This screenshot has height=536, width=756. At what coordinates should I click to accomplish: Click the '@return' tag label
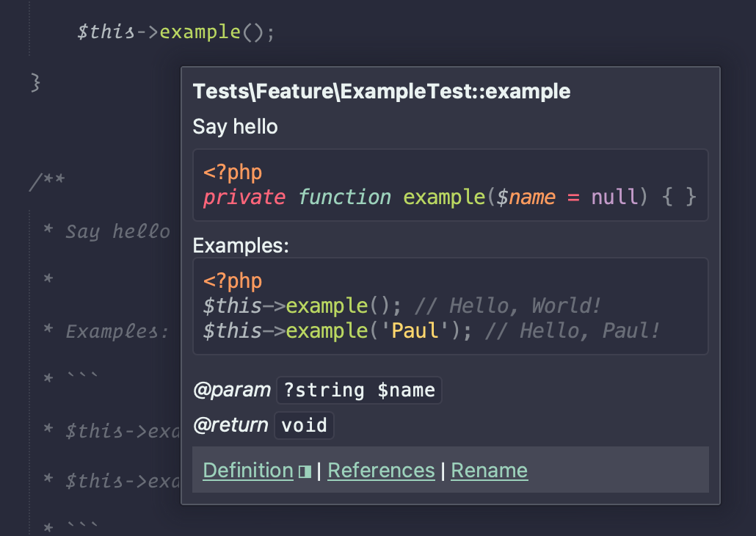coord(230,425)
